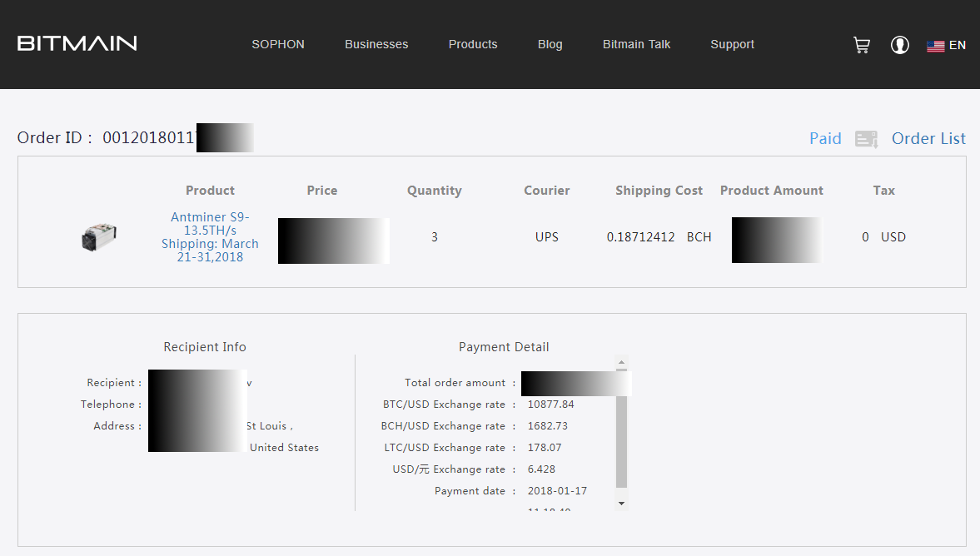Screen dimensions: 980x556
Task: Click the order list card icon
Action: (866, 139)
